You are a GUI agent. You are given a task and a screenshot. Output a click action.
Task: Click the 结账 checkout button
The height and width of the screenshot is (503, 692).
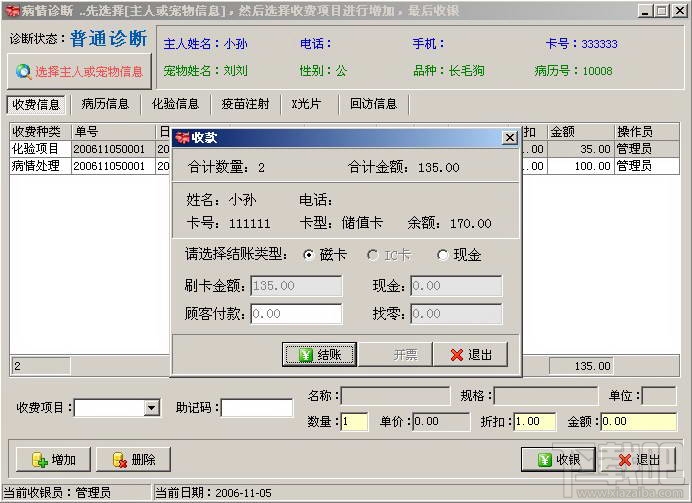point(320,354)
